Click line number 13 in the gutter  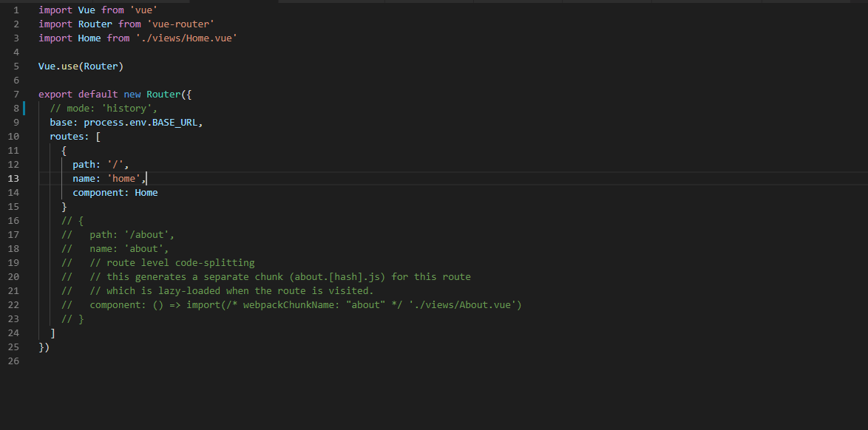16,179
